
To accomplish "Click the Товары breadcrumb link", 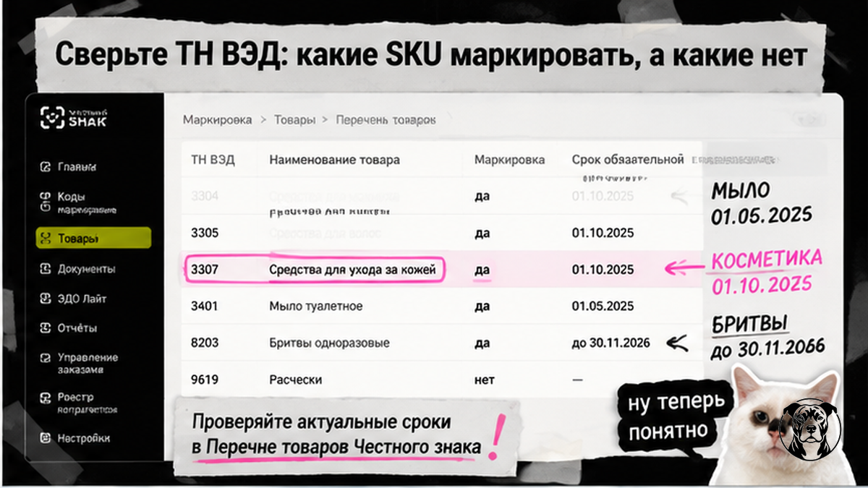I will (294, 120).
